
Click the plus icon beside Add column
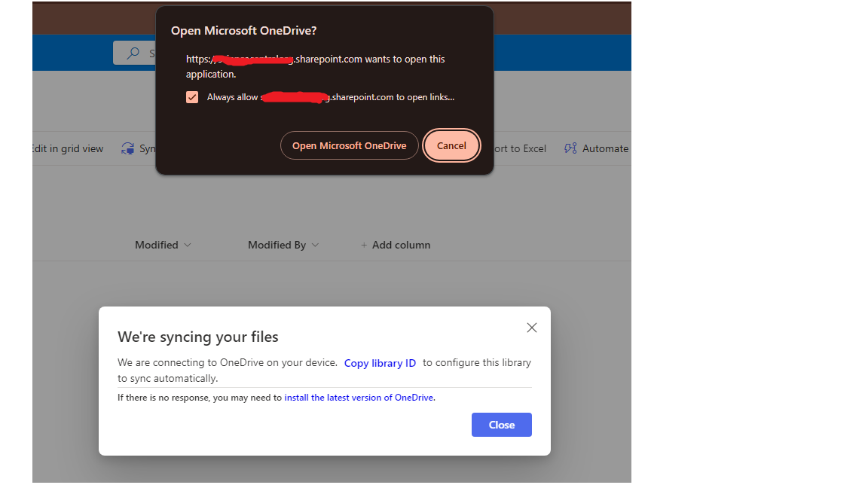364,245
